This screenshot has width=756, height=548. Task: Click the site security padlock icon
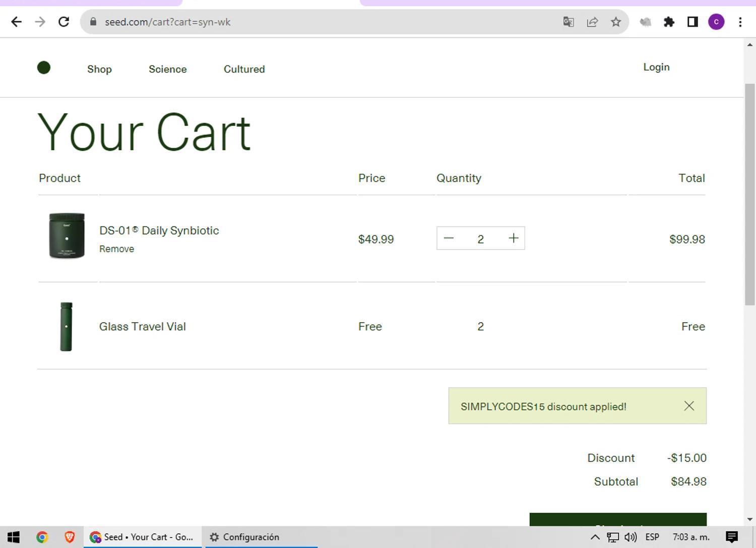(93, 22)
